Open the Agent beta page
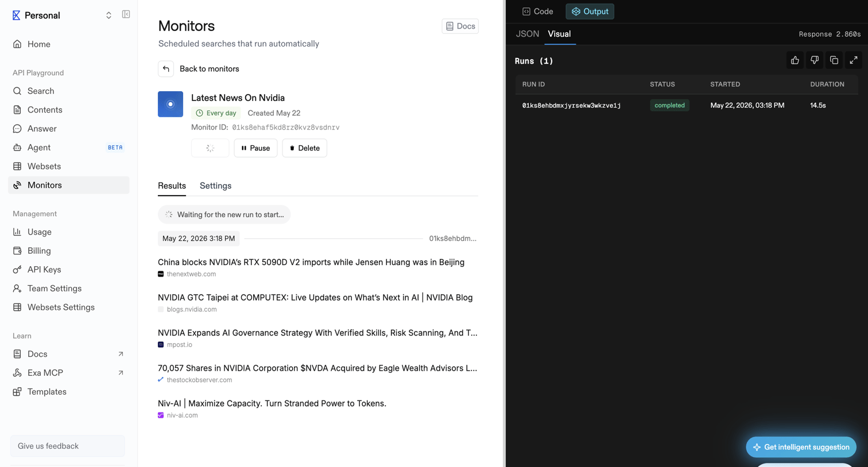868x467 pixels. (x=69, y=147)
